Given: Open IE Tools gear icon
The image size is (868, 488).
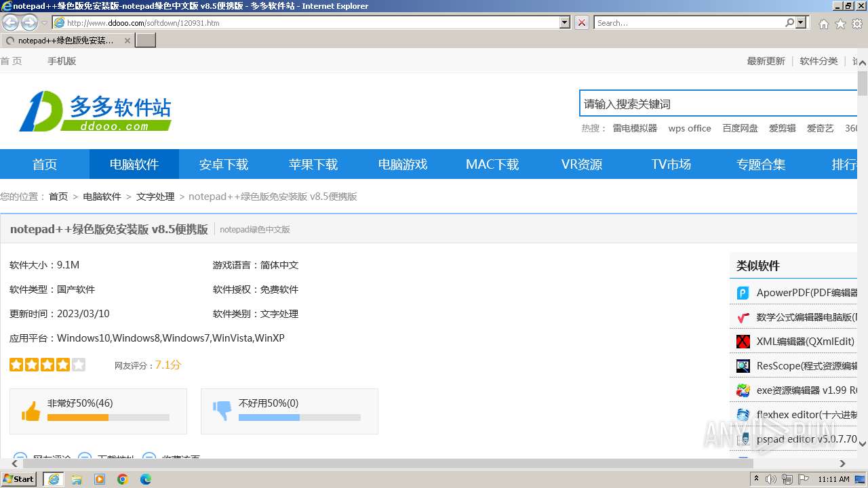Looking at the screenshot, I should click(x=857, y=24).
